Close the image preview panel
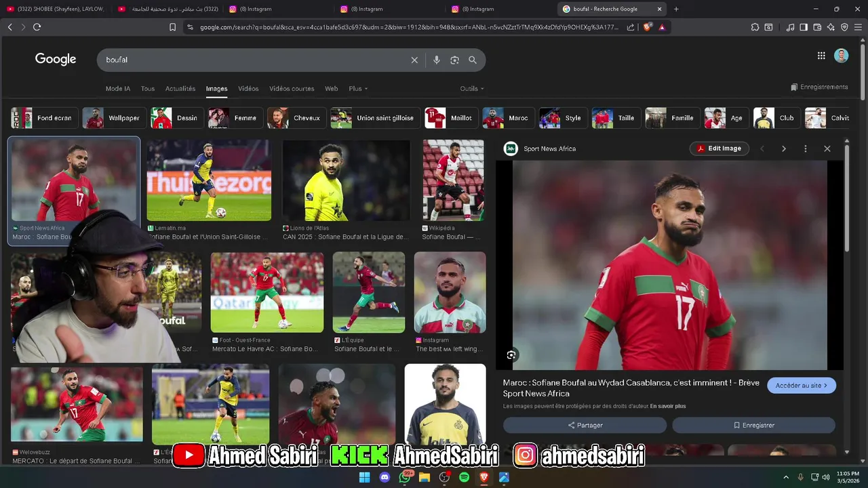868x488 pixels. (827, 148)
